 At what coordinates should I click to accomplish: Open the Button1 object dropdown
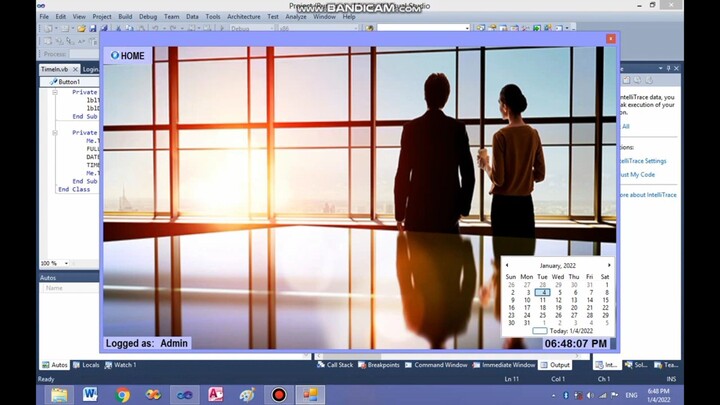coord(68,82)
